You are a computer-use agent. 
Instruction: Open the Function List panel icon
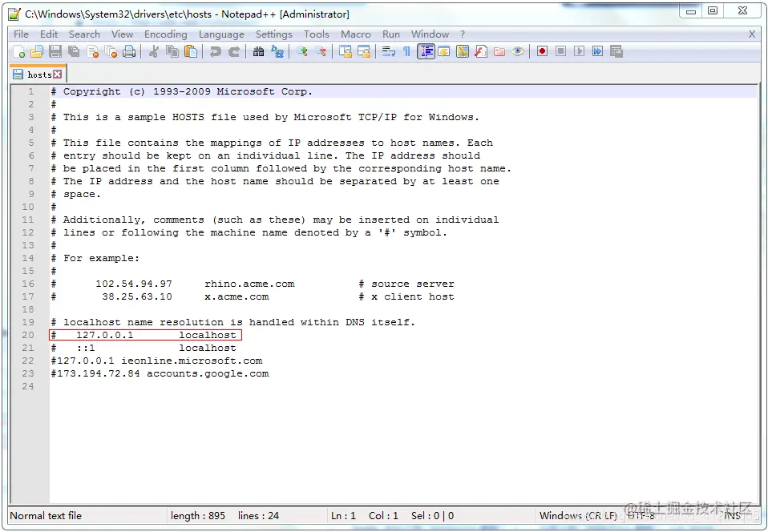481,51
